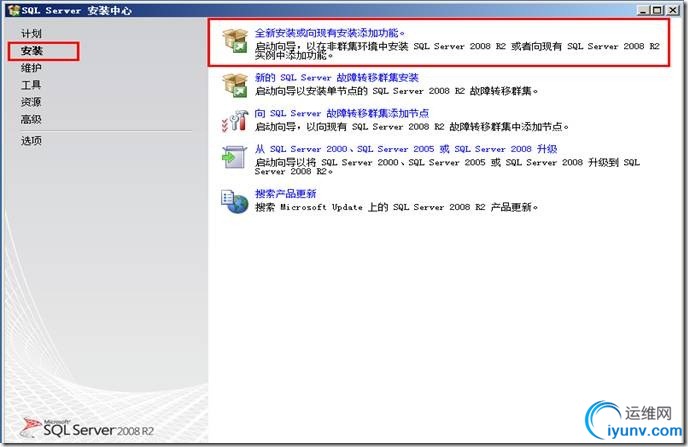688x447 pixels.
Task: Click 从 SQL Server 2000 升级 link
Action: pyautogui.click(x=406, y=149)
